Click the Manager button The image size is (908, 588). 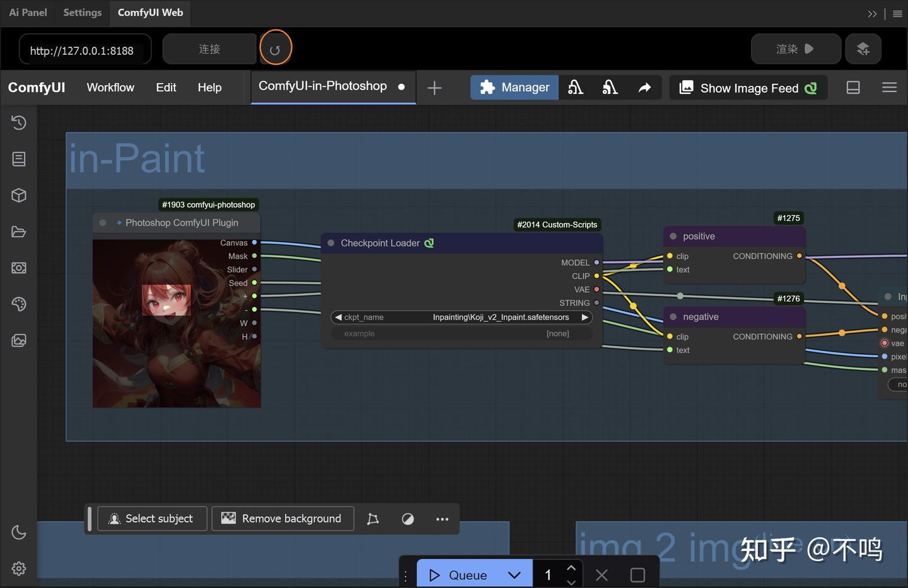click(515, 88)
